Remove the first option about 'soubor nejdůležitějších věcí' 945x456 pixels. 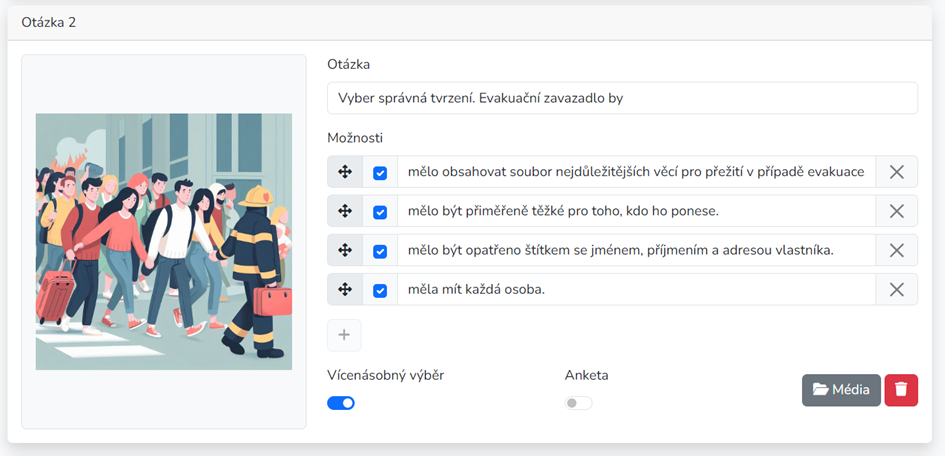click(x=897, y=172)
